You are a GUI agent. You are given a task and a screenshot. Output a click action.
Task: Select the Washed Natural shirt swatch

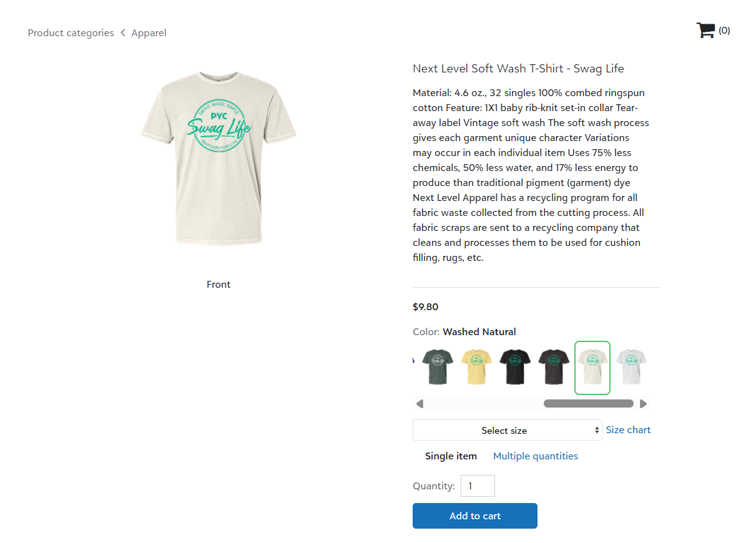[592, 368]
